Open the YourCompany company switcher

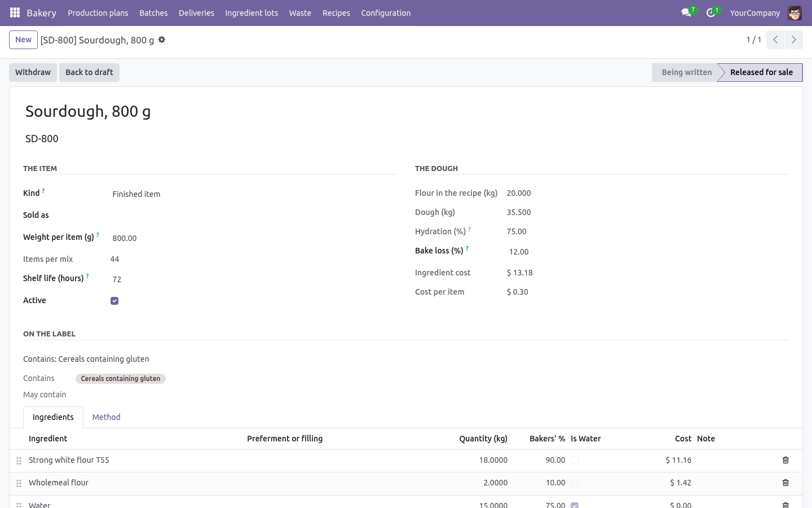tap(754, 12)
